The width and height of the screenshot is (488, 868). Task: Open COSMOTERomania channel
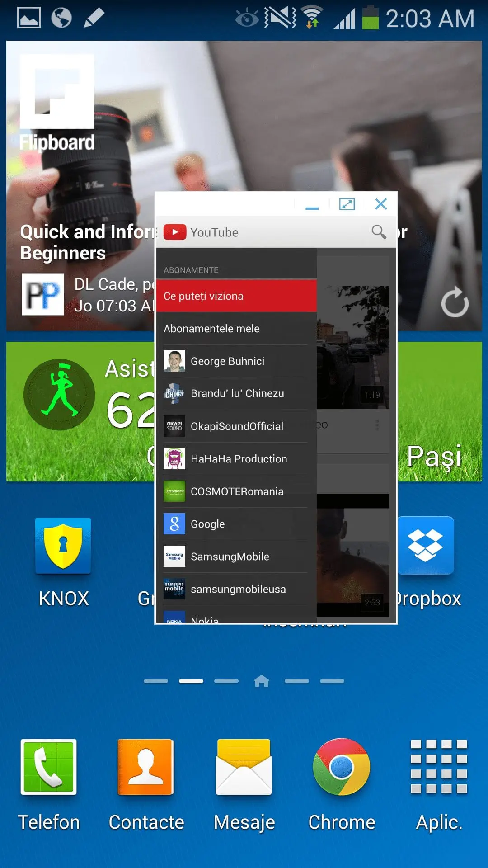236,491
